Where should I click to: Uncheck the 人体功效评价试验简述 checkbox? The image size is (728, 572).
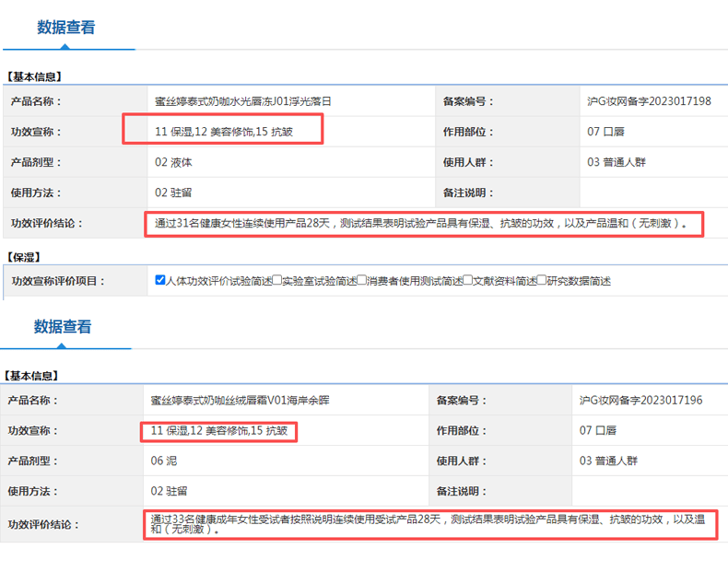pos(160,280)
